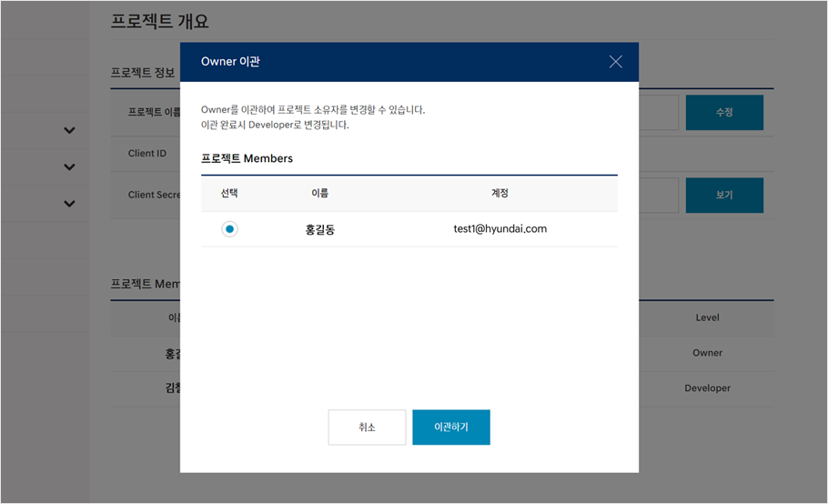Click the 계정 column header in dialog
828x504 pixels.
tap(500, 193)
